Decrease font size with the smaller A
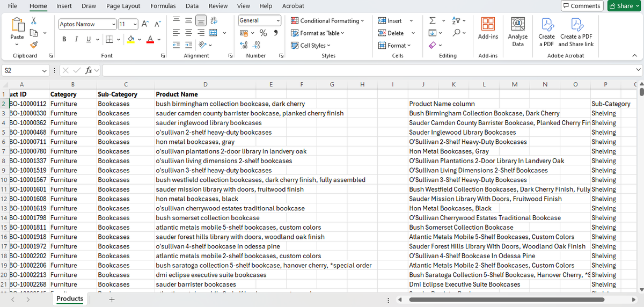The height and width of the screenshot is (307, 644). click(x=157, y=24)
